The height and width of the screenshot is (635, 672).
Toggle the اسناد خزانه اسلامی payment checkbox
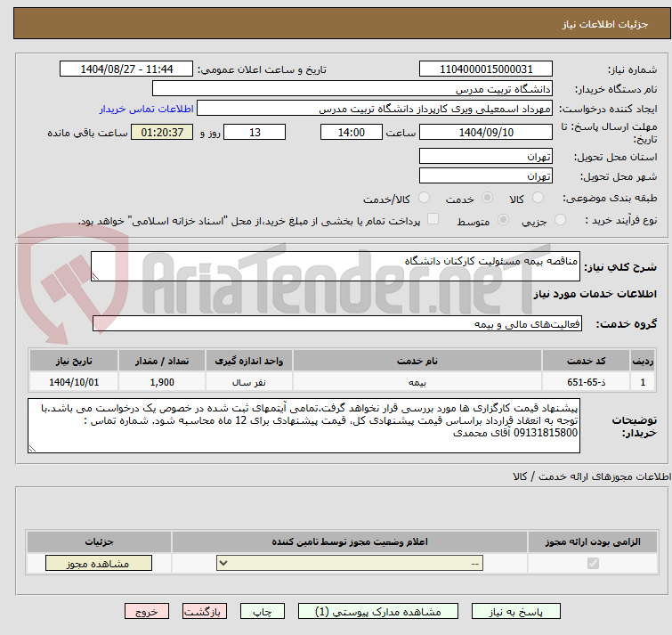[x=433, y=219]
